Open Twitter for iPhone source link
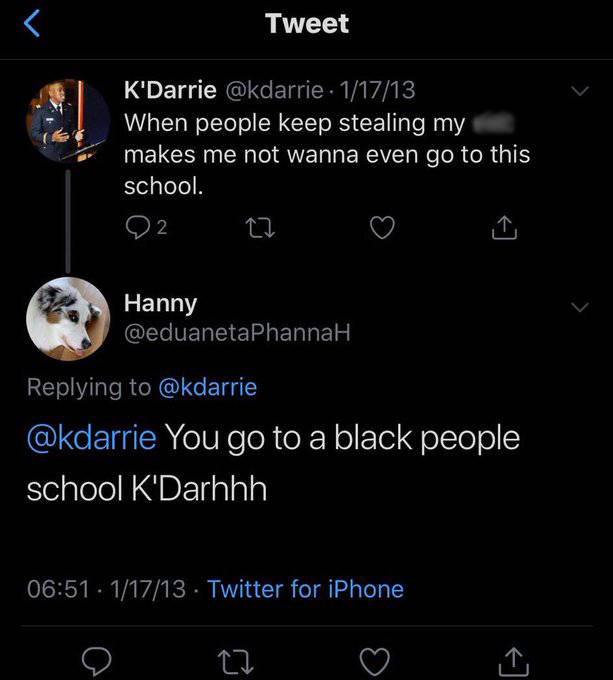Image resolution: width=613 pixels, height=680 pixels. tap(305, 588)
